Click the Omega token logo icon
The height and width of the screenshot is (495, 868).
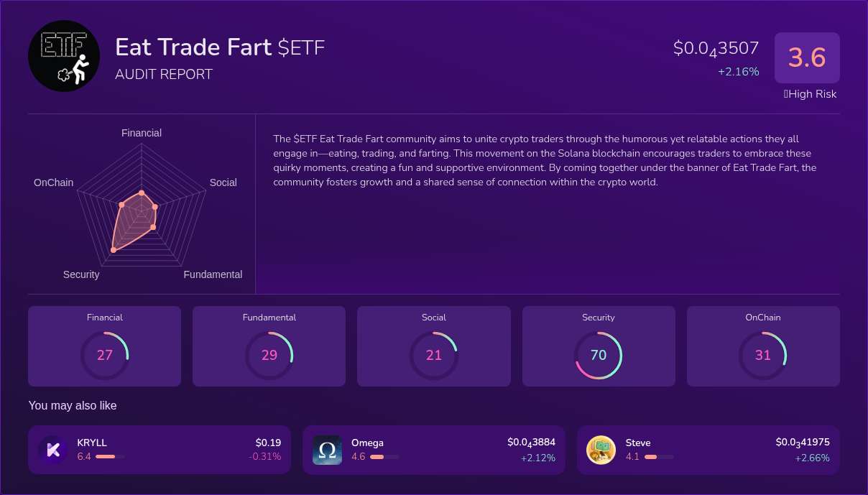click(327, 450)
